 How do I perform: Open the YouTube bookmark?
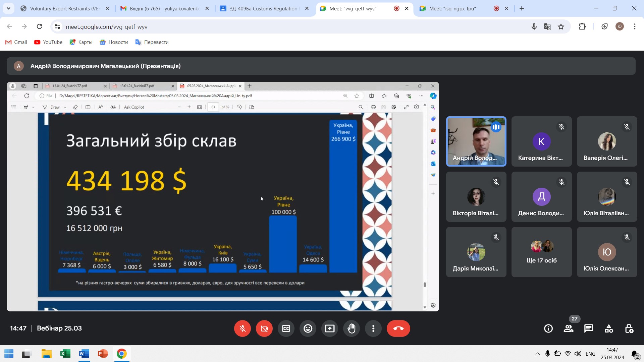pos(48,42)
